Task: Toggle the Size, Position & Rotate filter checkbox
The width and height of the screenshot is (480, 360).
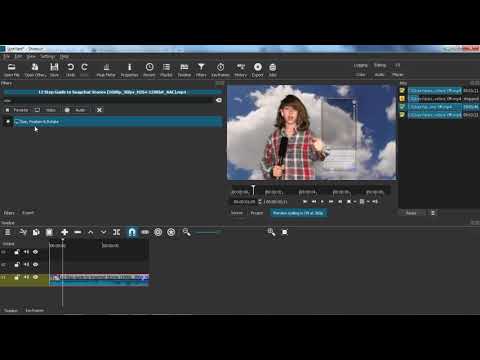Action: coord(8,122)
